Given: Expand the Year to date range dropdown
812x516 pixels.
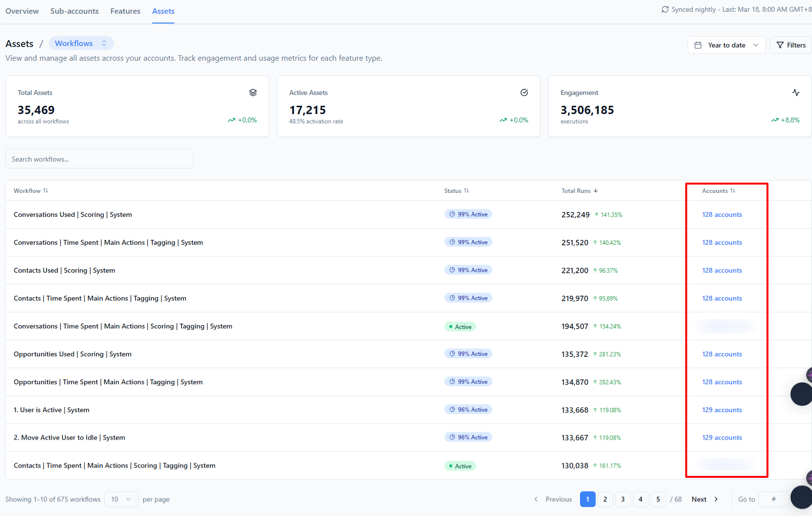Looking at the screenshot, I should 726,45.
